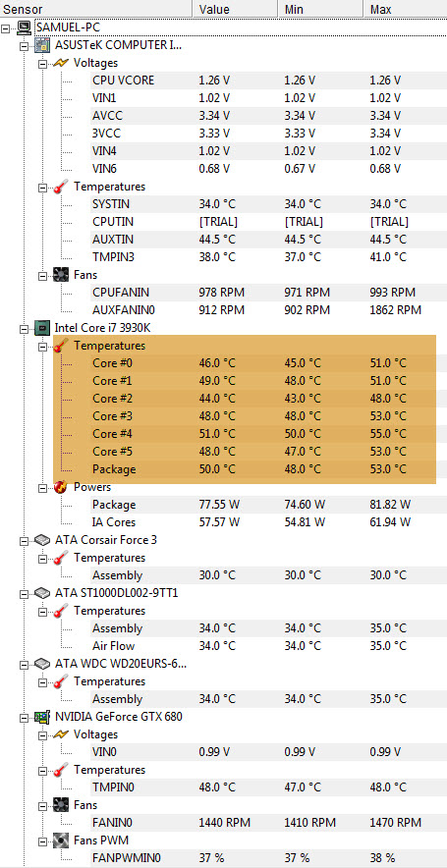Click the 77.55 W package power value
Image resolution: width=447 pixels, height=868 pixels.
(219, 505)
